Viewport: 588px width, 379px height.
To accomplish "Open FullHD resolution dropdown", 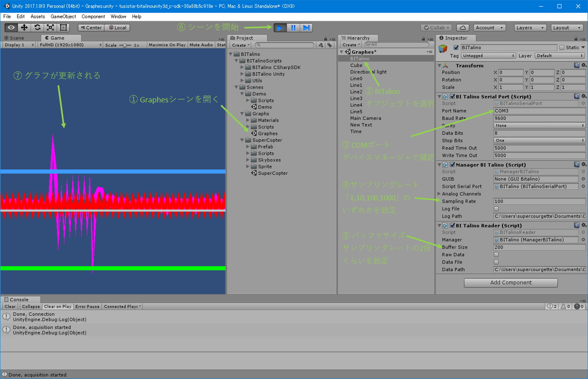I will coord(70,45).
